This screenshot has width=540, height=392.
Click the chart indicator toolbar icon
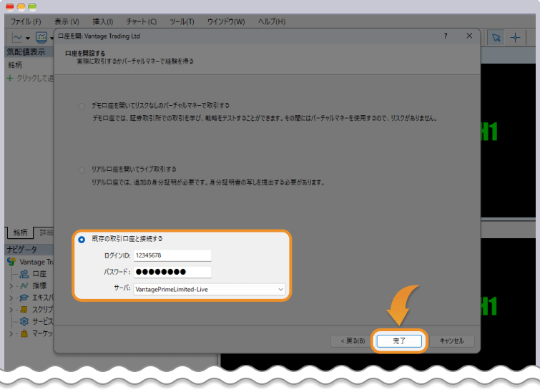pyautogui.click(x=41, y=37)
